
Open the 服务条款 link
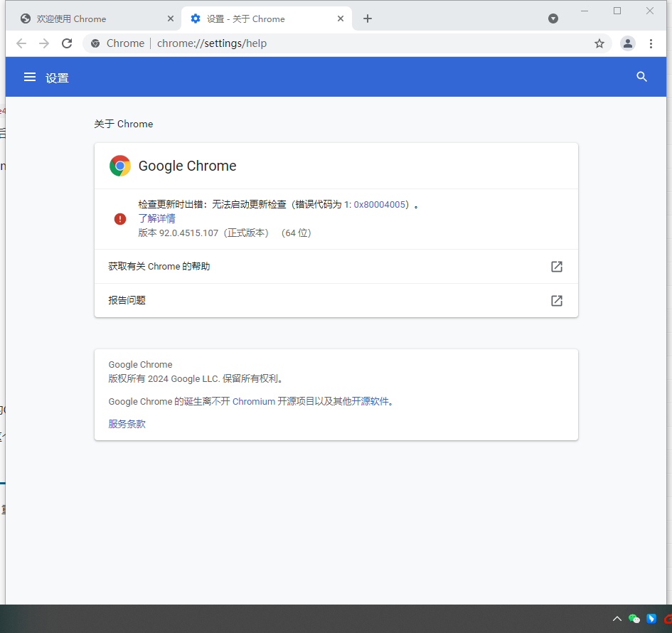pyautogui.click(x=127, y=424)
